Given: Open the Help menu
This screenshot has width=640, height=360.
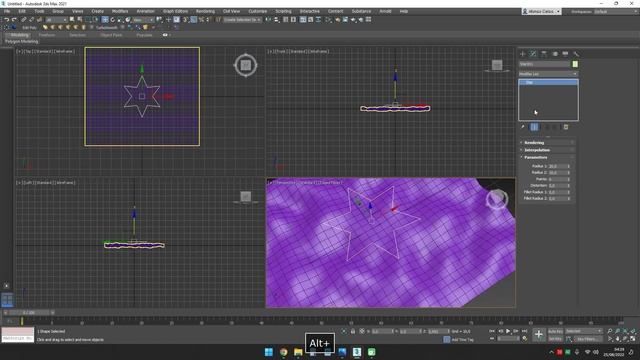Looking at the screenshot, I should [x=404, y=11].
